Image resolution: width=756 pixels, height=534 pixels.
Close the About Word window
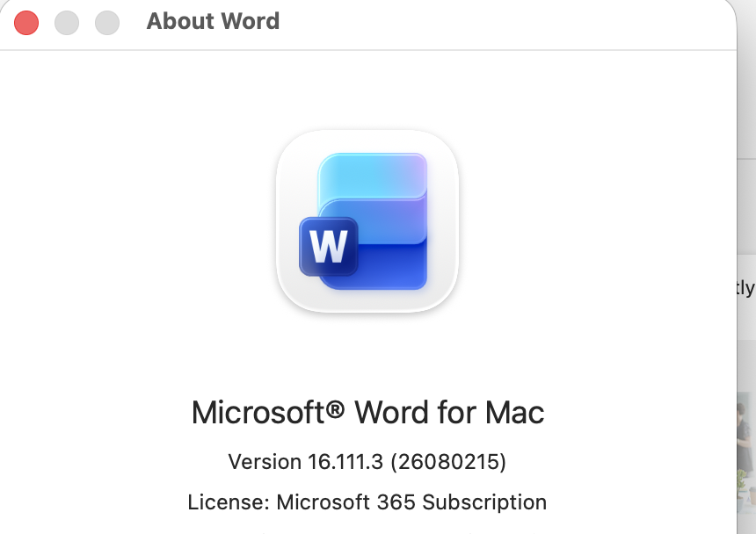coord(26,23)
